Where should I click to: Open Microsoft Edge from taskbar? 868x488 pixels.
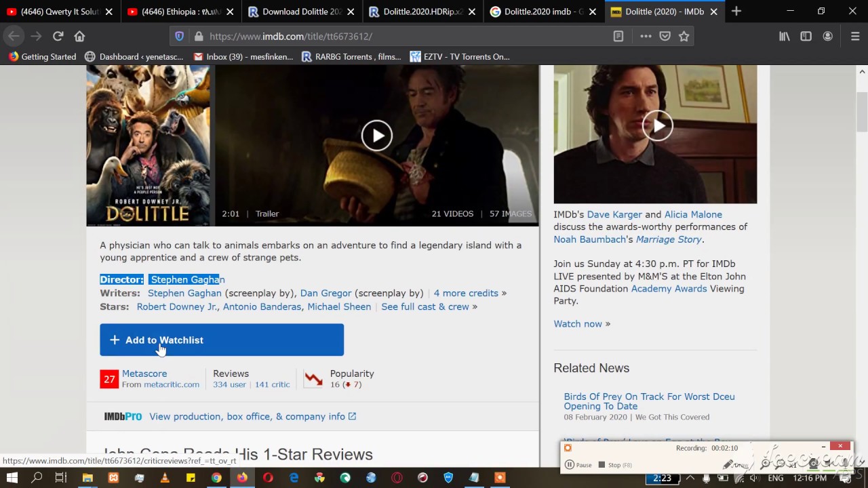[294, 478]
